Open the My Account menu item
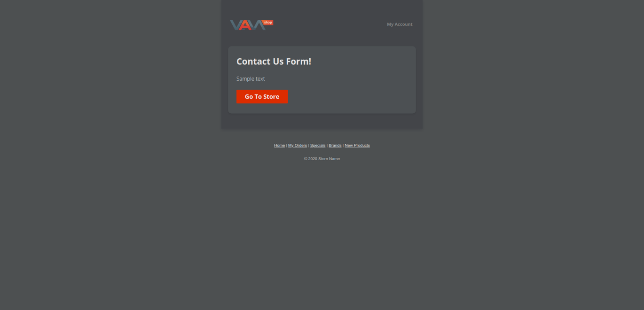Viewport: 644px width, 310px height. point(400,24)
